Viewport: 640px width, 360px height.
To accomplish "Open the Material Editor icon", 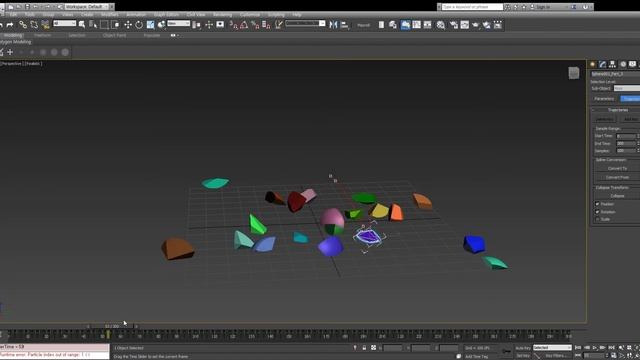I will (x=440, y=25).
